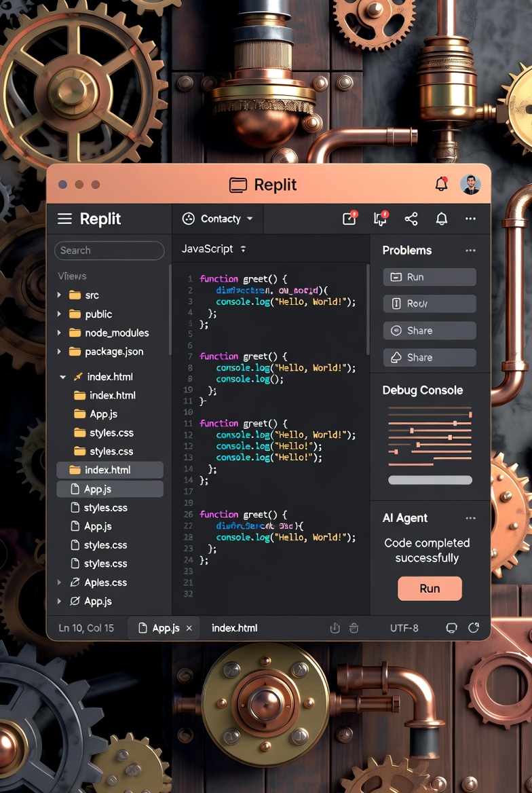
Task: Close the App.js tab
Action: pyautogui.click(x=189, y=629)
